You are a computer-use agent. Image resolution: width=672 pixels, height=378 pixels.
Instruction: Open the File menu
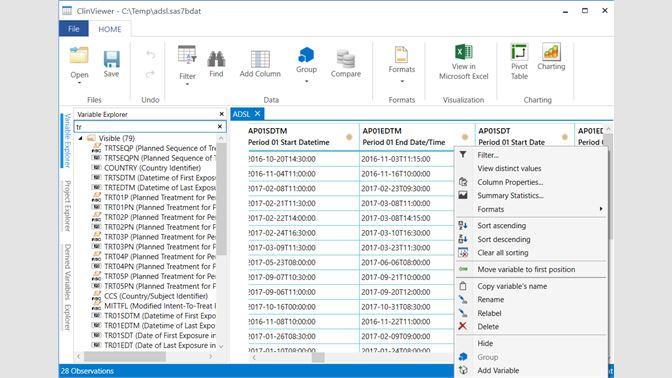click(74, 29)
